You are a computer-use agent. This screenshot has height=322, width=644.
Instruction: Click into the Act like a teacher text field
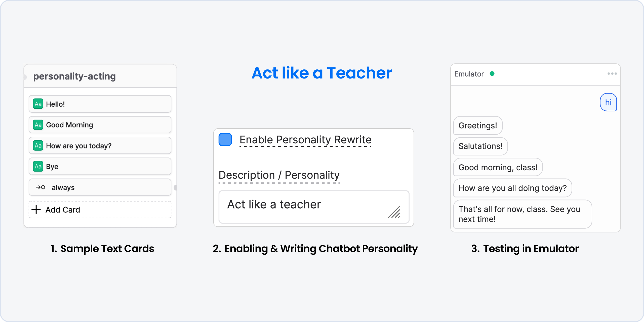[314, 207]
